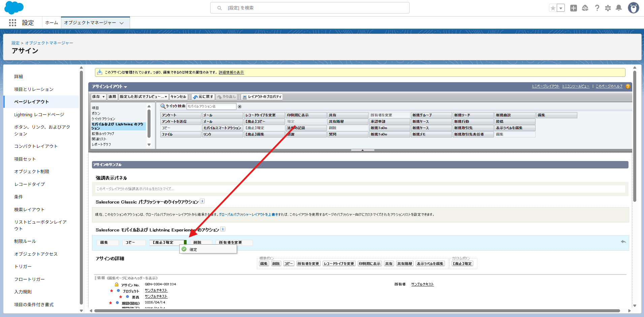Open the 詳細情報の表示 link in the notice
644x317 pixels.
[231, 72]
